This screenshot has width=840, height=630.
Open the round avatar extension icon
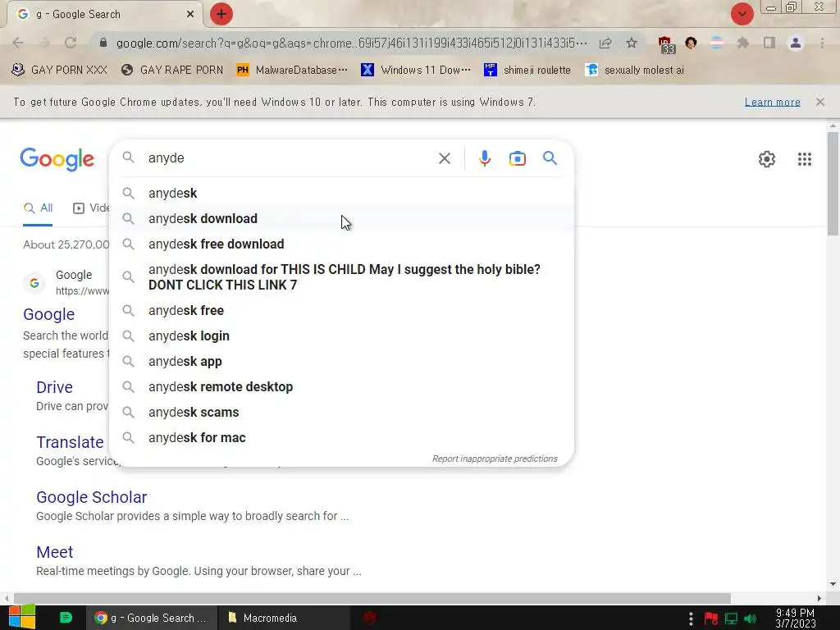click(691, 43)
